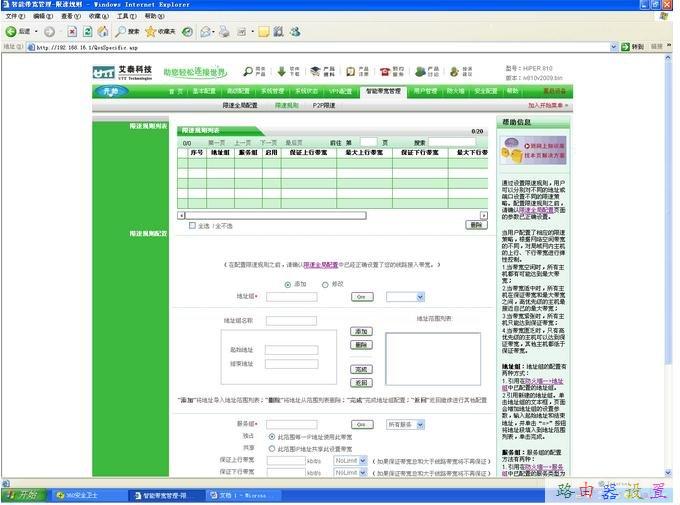Click the 文档1 Microsoft Word taskbar item
The image size is (680, 505).
pos(243,495)
